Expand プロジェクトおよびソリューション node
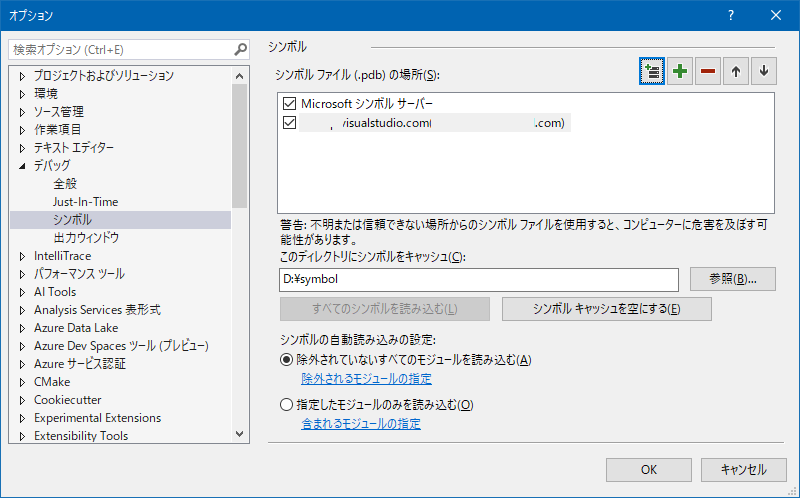 point(22,76)
